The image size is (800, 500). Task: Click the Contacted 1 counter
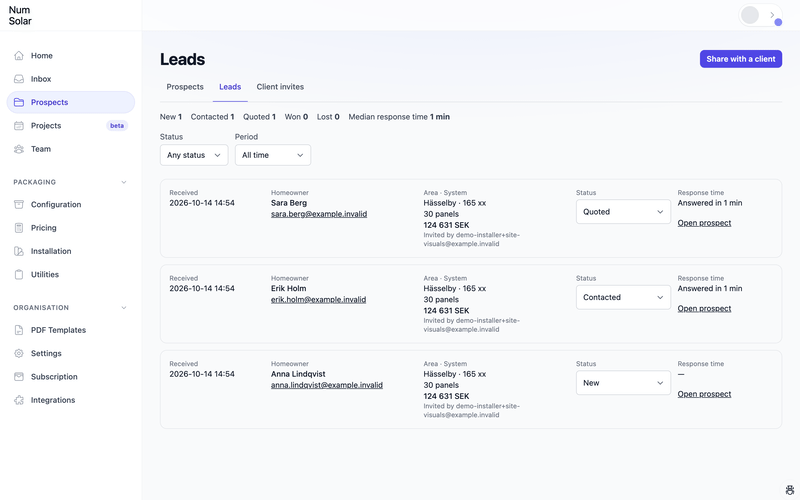[x=212, y=117]
